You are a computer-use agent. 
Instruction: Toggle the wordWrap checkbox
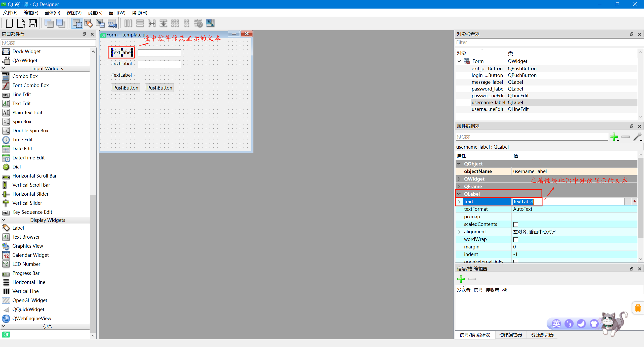[x=516, y=239]
